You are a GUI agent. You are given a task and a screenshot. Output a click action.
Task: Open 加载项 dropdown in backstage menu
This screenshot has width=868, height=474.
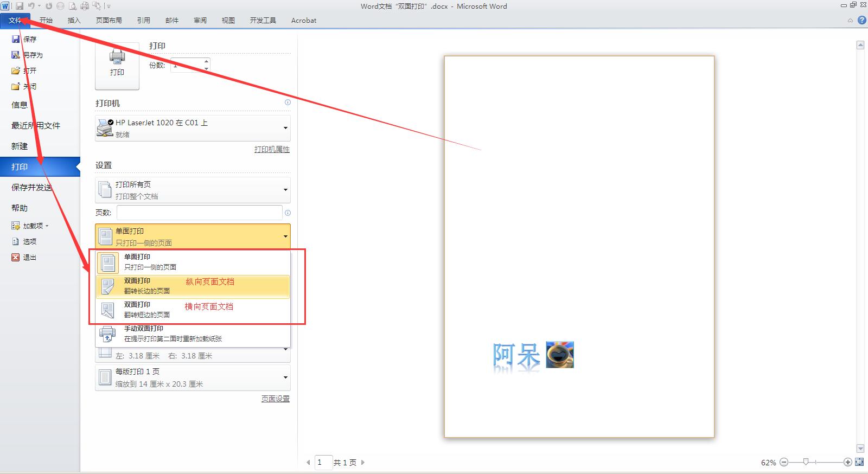point(30,226)
